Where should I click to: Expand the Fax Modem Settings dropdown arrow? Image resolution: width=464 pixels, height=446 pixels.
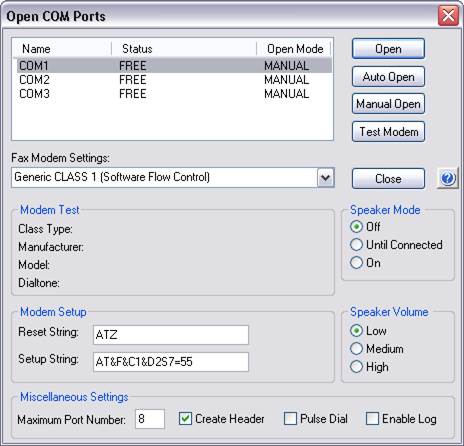tap(325, 177)
